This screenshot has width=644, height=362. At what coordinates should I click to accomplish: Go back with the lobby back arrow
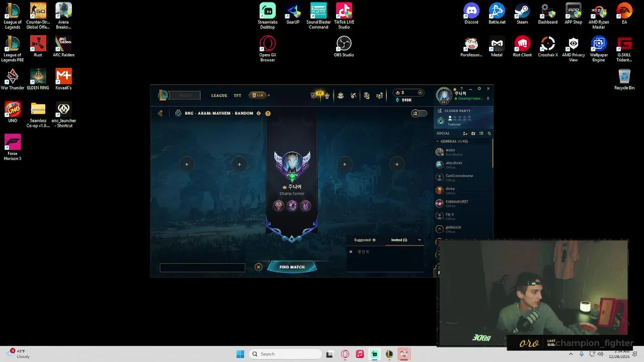160,113
